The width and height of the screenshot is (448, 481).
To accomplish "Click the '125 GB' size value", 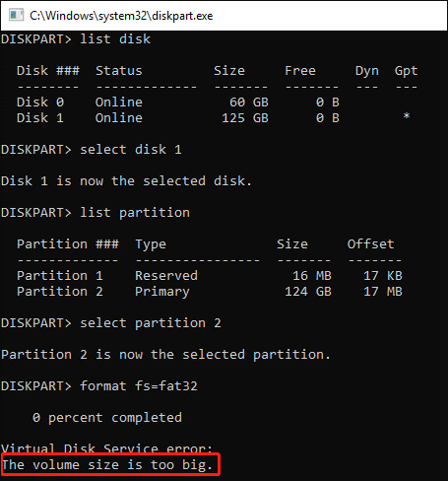I will tap(245, 118).
